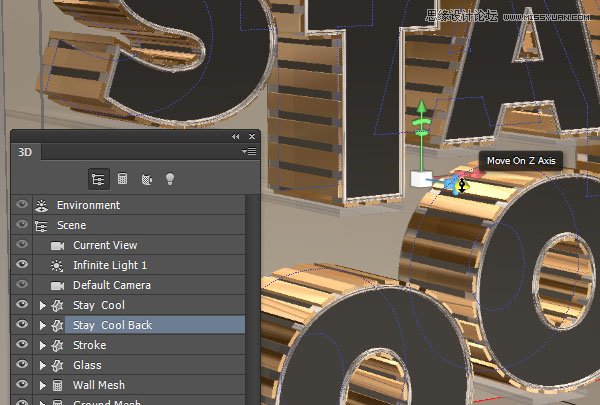Image resolution: width=600 pixels, height=405 pixels.
Task: Click the Stroke mesh icon
Action: click(57, 345)
